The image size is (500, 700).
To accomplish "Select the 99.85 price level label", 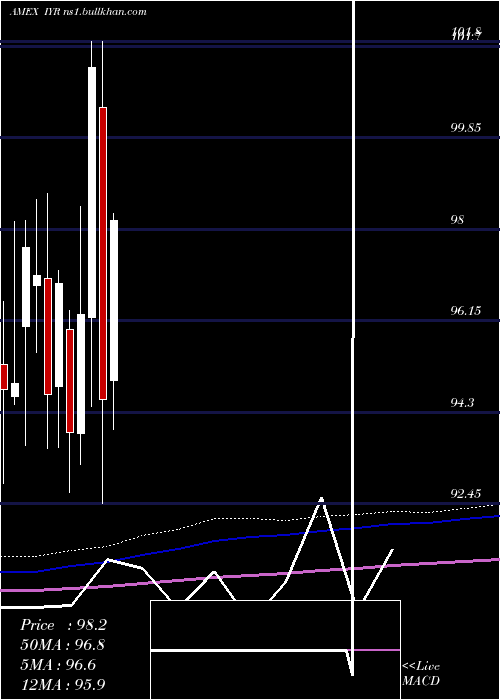I will [466, 128].
